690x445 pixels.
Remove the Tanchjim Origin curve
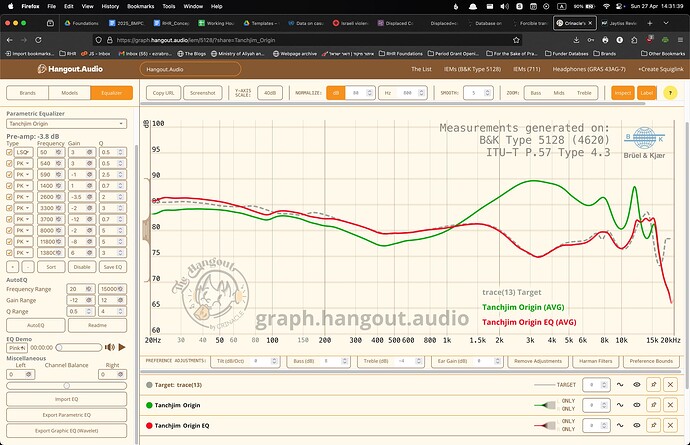pyautogui.click(x=670, y=405)
